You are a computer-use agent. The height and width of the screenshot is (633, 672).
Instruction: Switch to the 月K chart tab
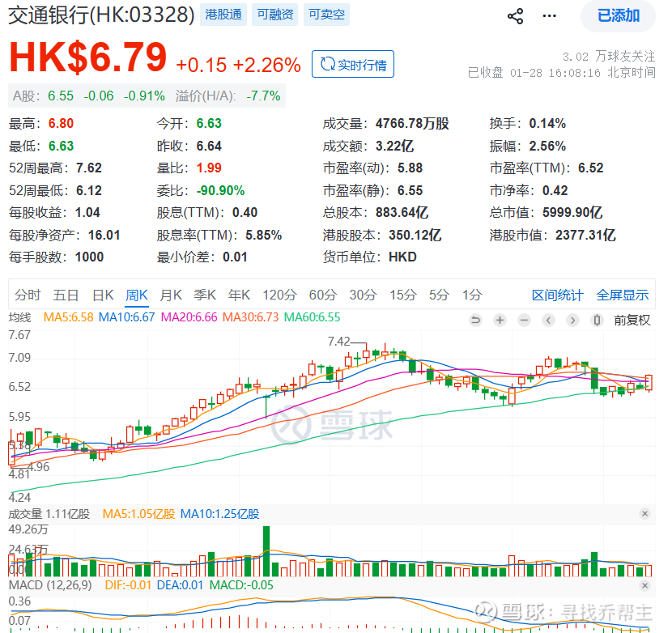[x=171, y=295]
